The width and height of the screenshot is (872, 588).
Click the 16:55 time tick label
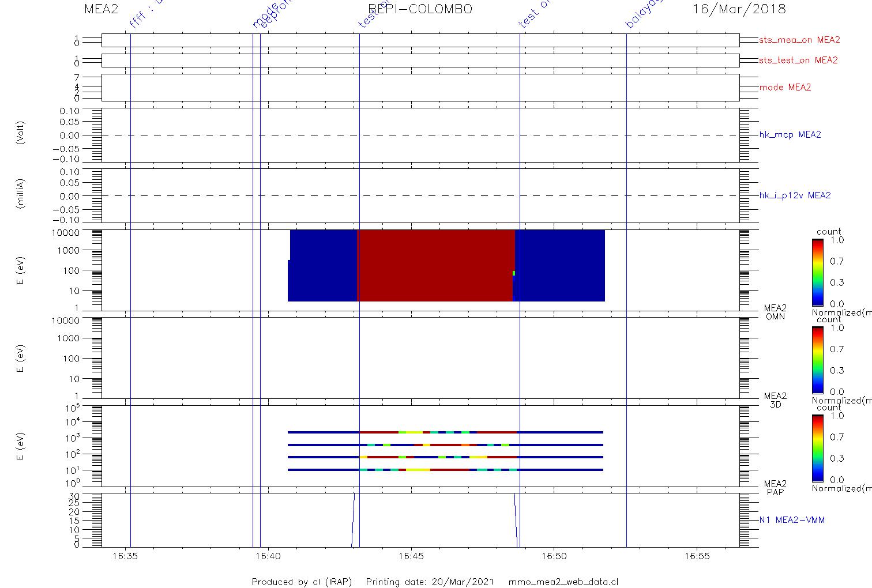pyautogui.click(x=697, y=556)
